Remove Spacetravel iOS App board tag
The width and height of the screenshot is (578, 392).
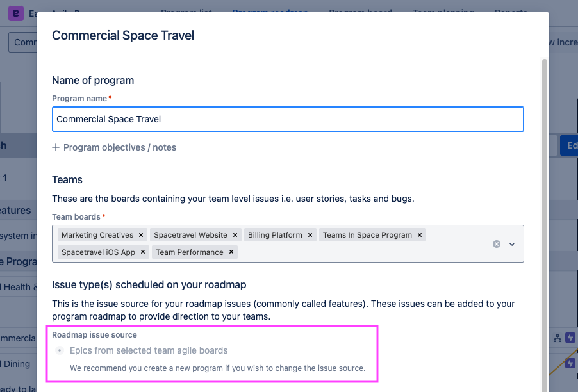pos(143,252)
